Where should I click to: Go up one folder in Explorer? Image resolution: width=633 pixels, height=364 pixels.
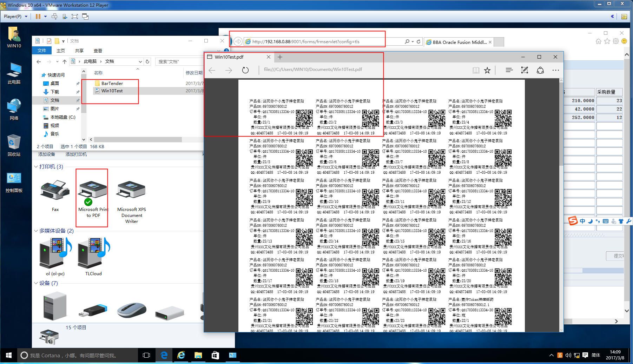click(x=65, y=61)
